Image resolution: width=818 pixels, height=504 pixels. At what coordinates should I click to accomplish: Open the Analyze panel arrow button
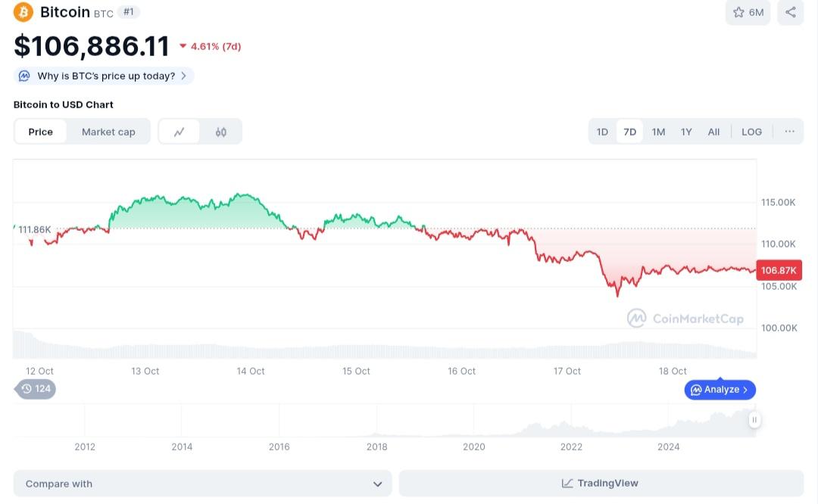click(720, 390)
